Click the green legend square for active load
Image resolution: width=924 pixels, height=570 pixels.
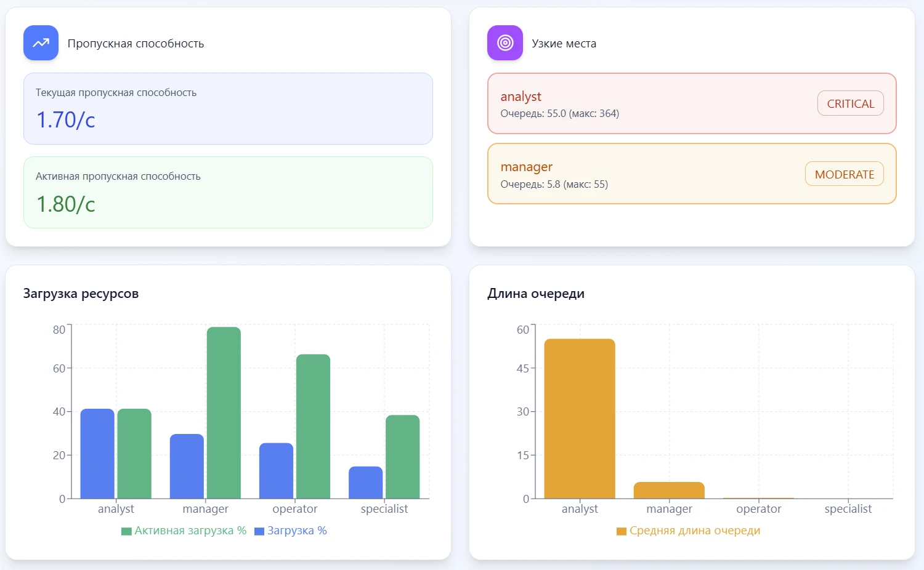point(126,531)
